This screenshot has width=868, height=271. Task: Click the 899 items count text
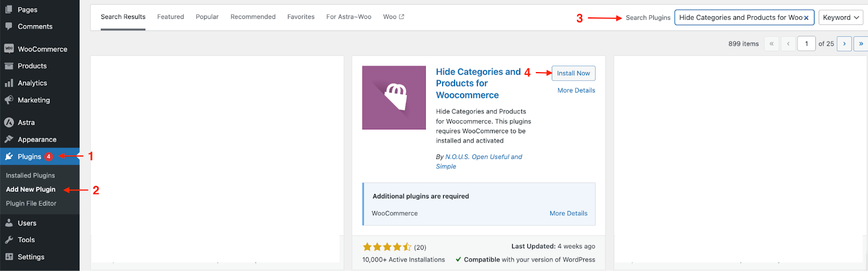743,44
